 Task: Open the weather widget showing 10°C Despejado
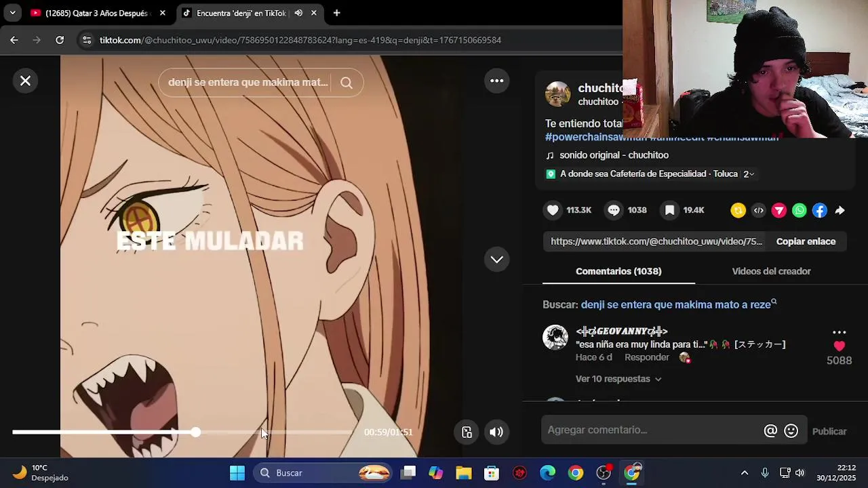41,473
